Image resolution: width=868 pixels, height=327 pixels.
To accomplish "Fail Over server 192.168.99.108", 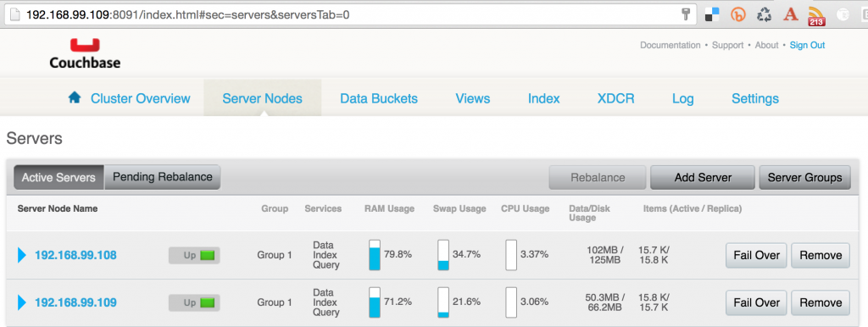I will click(x=756, y=255).
